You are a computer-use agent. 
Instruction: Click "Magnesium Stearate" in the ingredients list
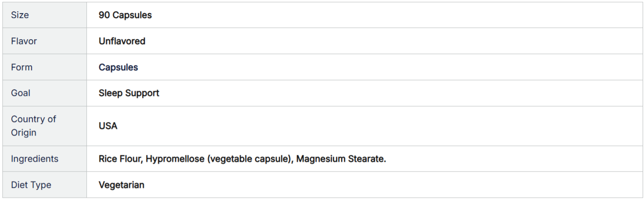(340, 159)
